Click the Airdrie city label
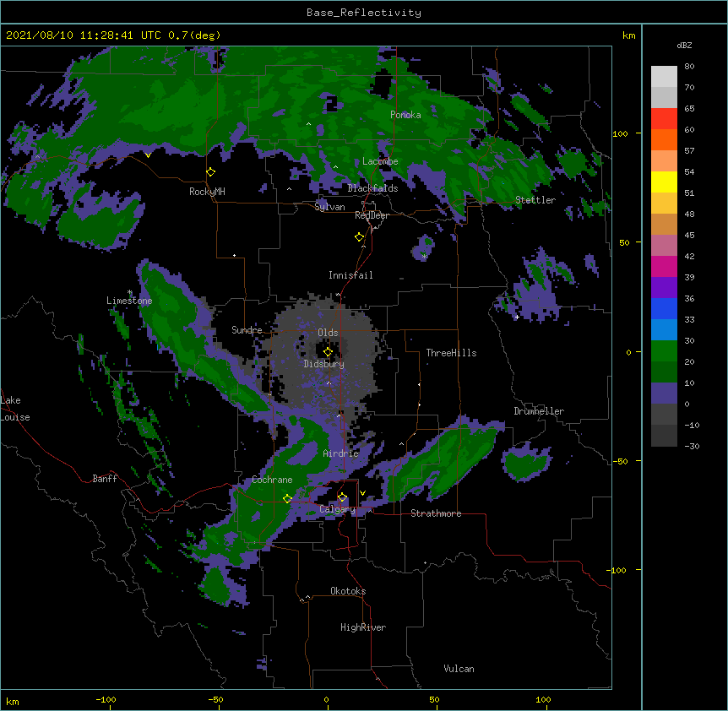Viewport: 728px width, 711px height. (x=341, y=453)
